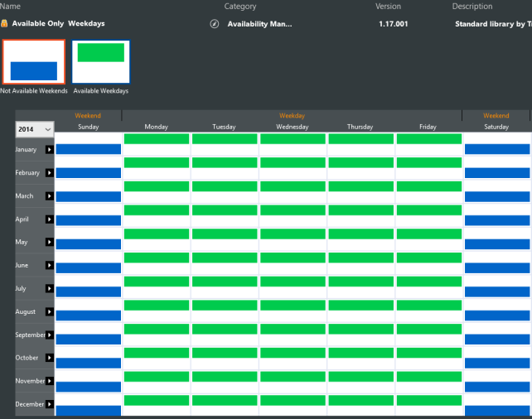
Task: Click the compass icon next to Availability Man...
Action: point(215,24)
